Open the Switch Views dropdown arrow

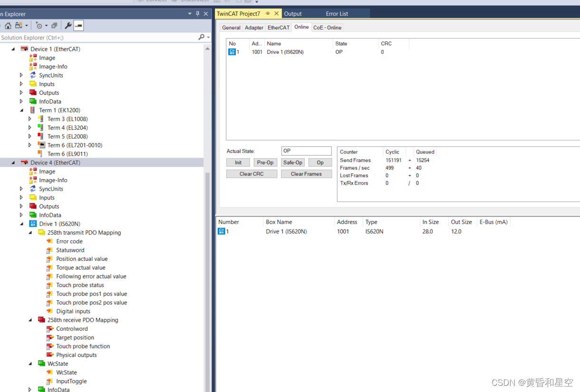coord(27,26)
